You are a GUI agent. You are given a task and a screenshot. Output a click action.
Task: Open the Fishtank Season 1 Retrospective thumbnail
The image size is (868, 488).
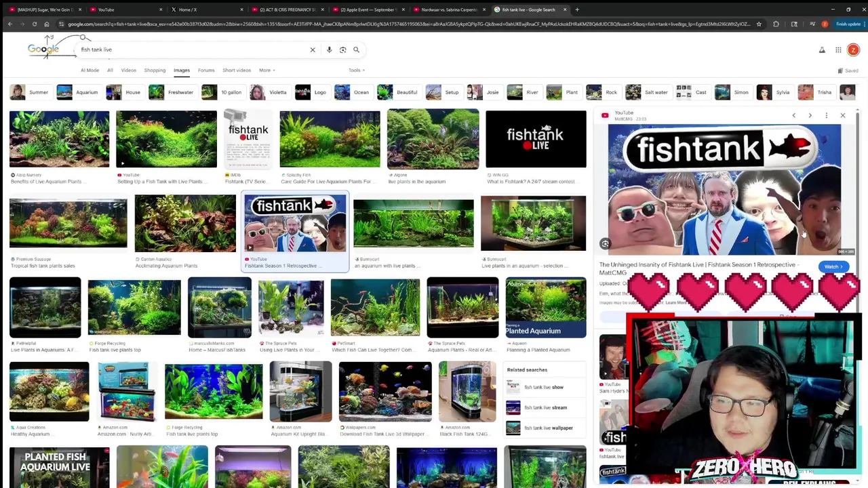295,224
